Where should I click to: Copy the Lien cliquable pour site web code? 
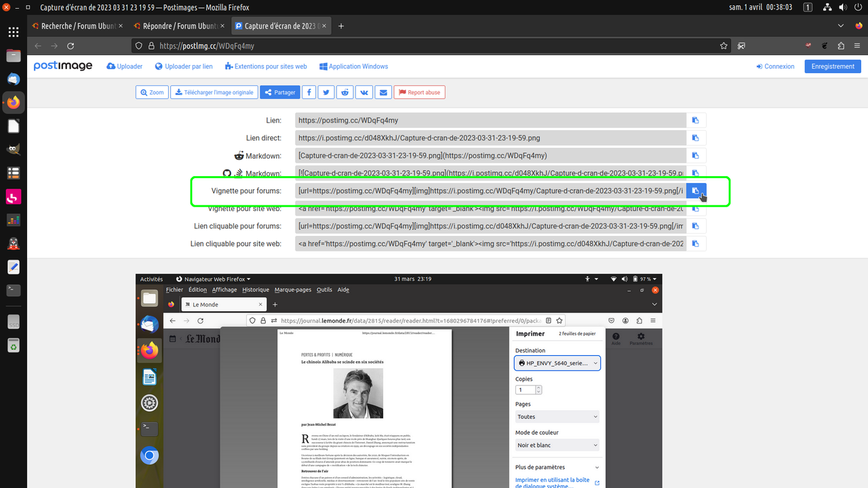pyautogui.click(x=696, y=243)
